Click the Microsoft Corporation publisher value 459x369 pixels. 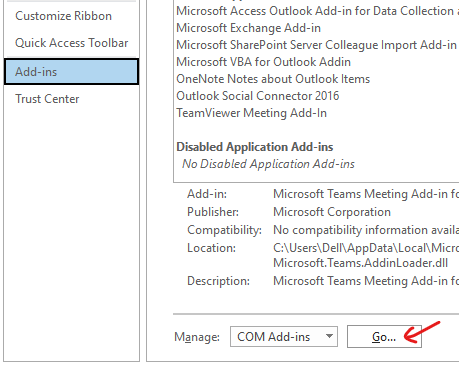[332, 212]
